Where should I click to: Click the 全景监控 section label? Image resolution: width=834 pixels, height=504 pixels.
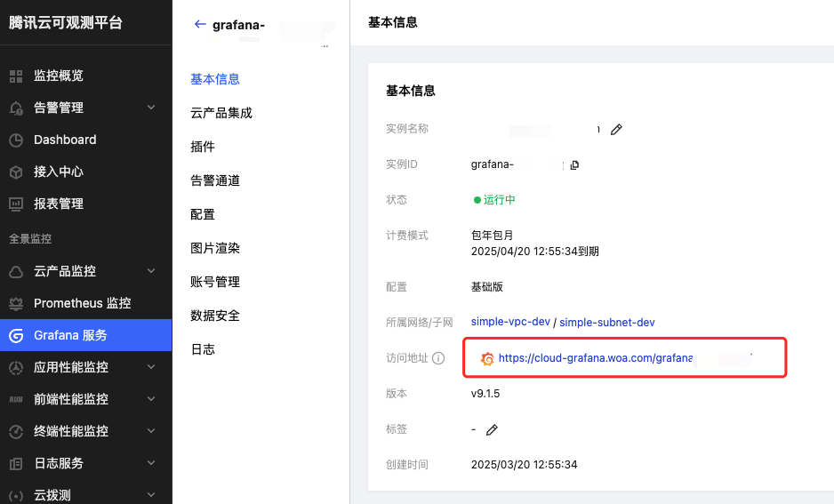(x=30, y=239)
